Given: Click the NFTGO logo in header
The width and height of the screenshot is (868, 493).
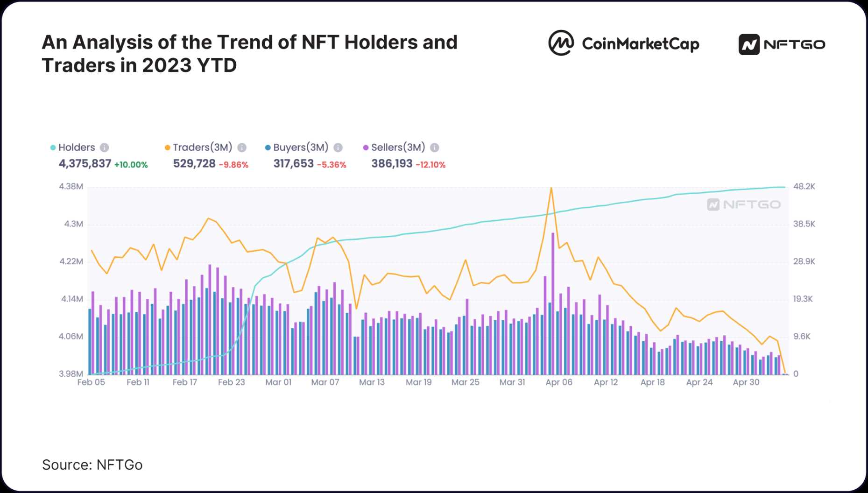Looking at the screenshot, I should (782, 45).
